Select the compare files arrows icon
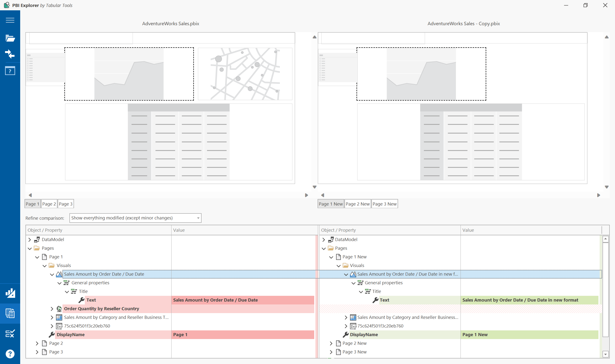 pyautogui.click(x=10, y=54)
